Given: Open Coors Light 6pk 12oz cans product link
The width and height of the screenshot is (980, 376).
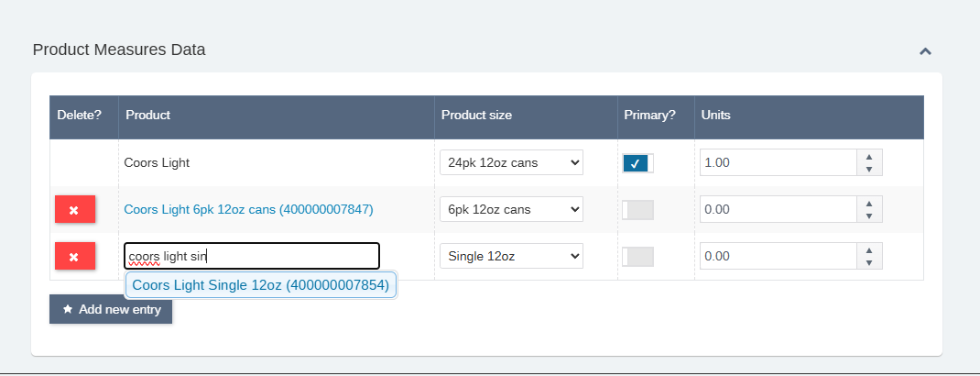Looking at the screenshot, I should (248, 210).
